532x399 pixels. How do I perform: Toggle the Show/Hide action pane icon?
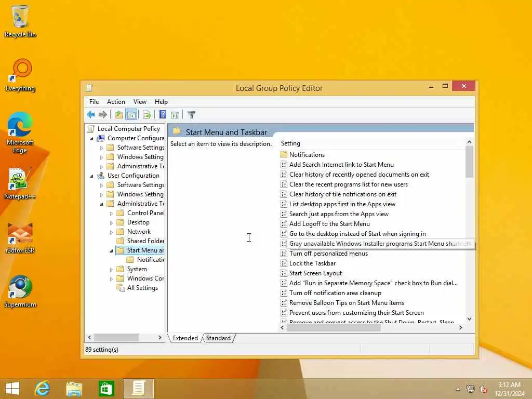(x=175, y=115)
